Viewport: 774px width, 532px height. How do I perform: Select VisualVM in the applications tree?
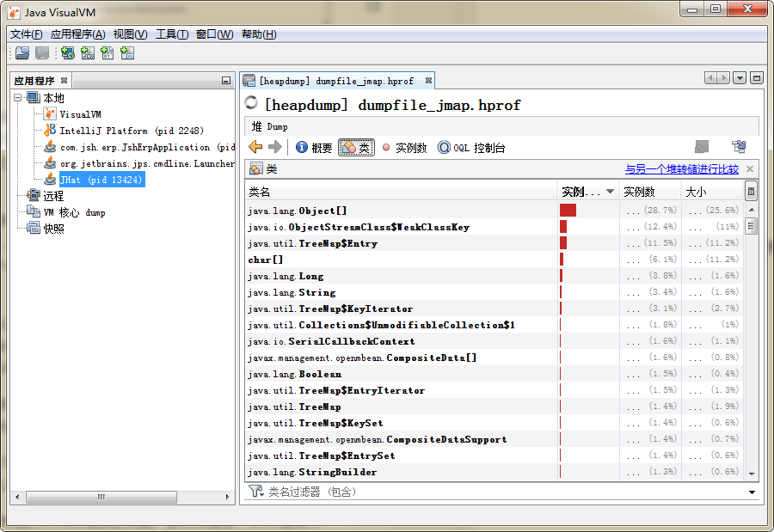click(81, 114)
